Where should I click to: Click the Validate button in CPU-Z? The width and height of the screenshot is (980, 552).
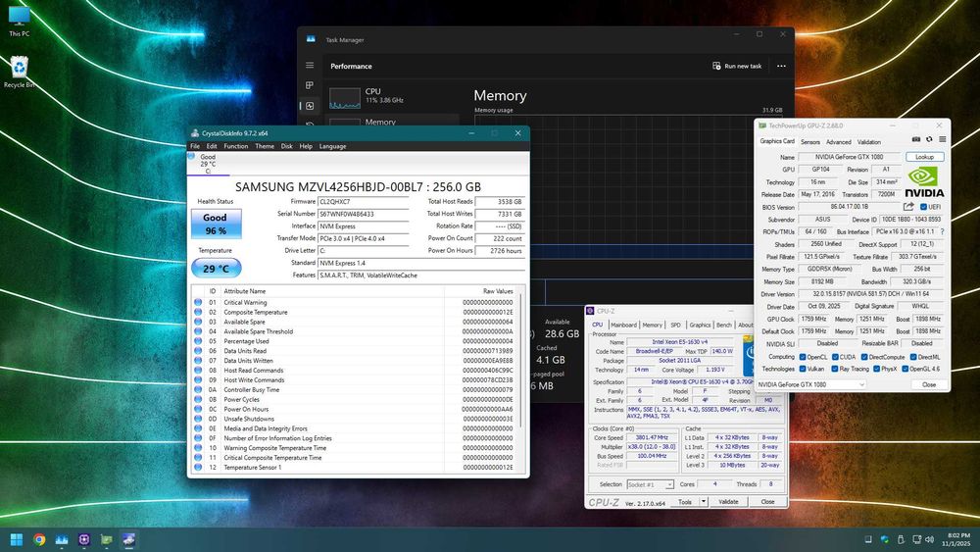pos(728,501)
